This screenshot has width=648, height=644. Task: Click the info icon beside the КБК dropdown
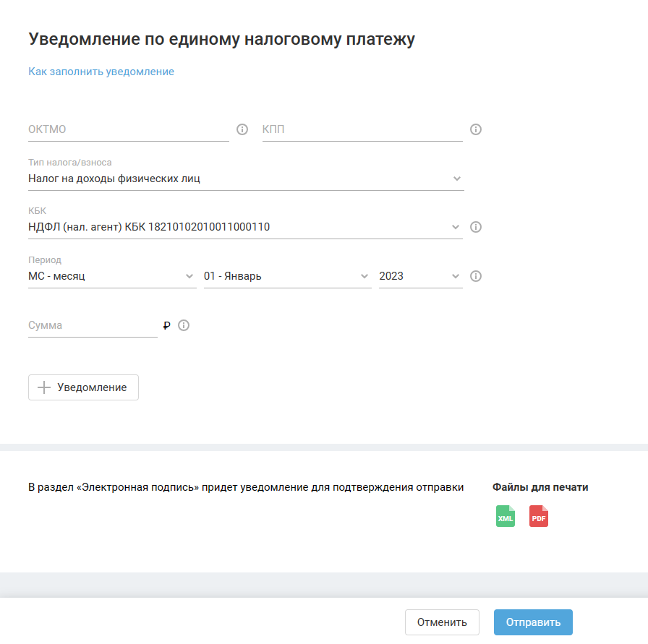click(x=476, y=227)
